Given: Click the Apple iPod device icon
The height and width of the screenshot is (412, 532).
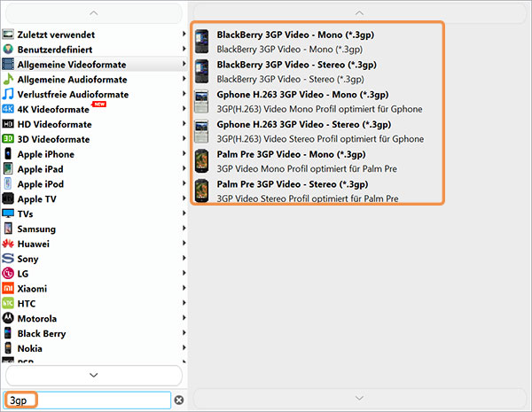Looking at the screenshot, I should tap(8, 183).
